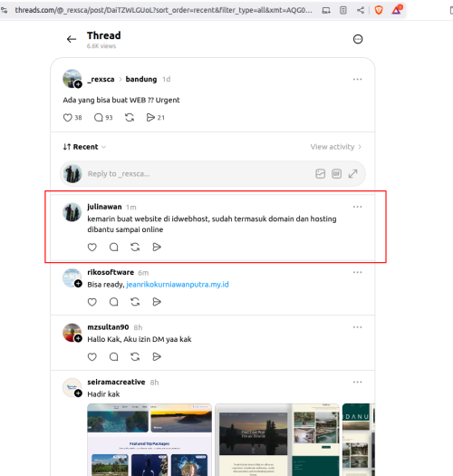Attach an image in the reply box
This screenshot has height=476, width=453.
pos(321,174)
